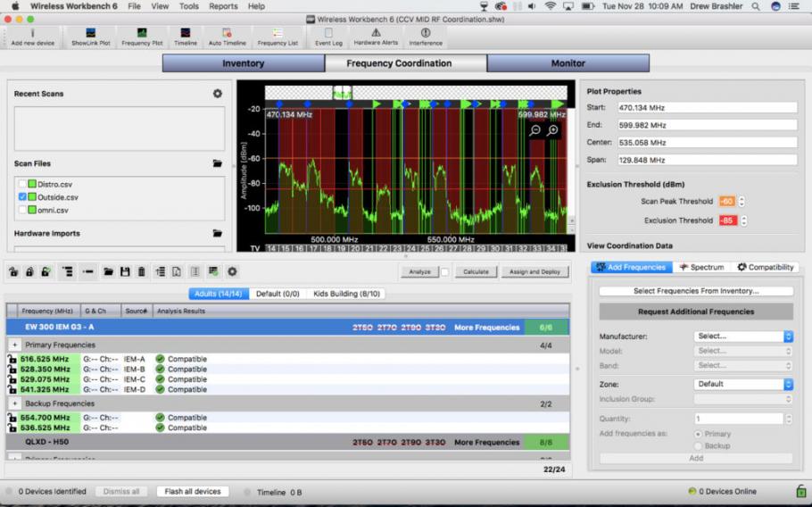
Task: Click the Add new device toolbar icon
Action: (x=32, y=37)
